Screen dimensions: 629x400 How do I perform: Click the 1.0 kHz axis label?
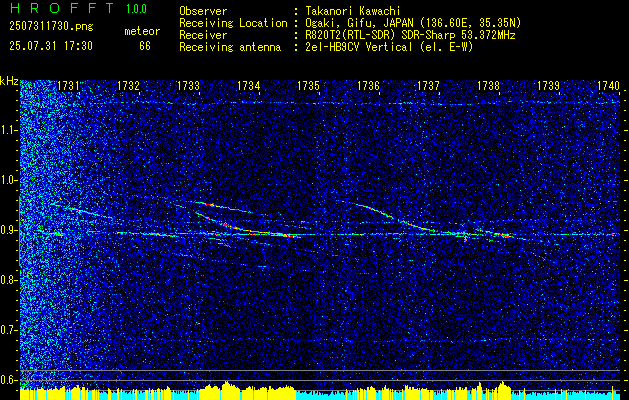9,180
